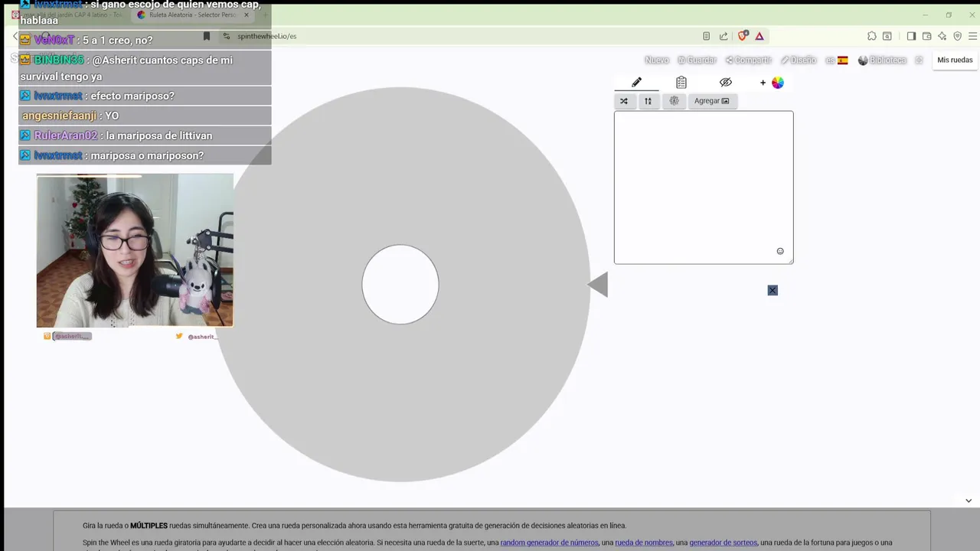Click the rainbow color wheel icon

point(778,83)
